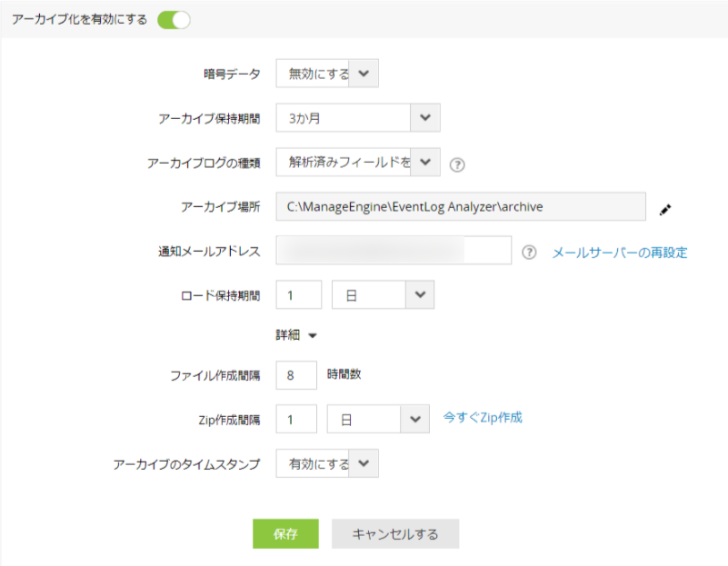Click help icon next to アーカイブログの種類
The height and width of the screenshot is (566, 728).
click(x=458, y=164)
